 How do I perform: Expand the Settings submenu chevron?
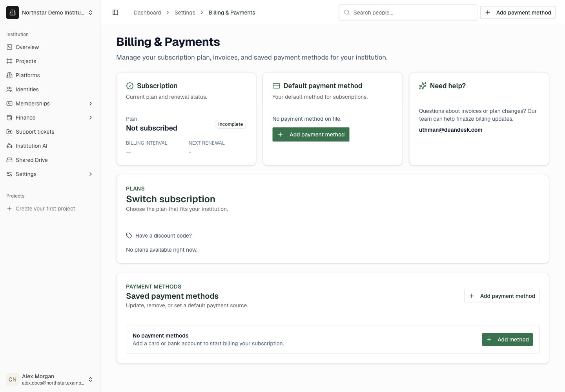(91, 174)
